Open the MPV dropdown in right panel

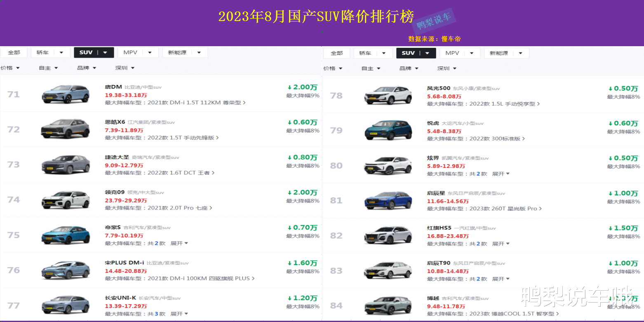(460, 53)
